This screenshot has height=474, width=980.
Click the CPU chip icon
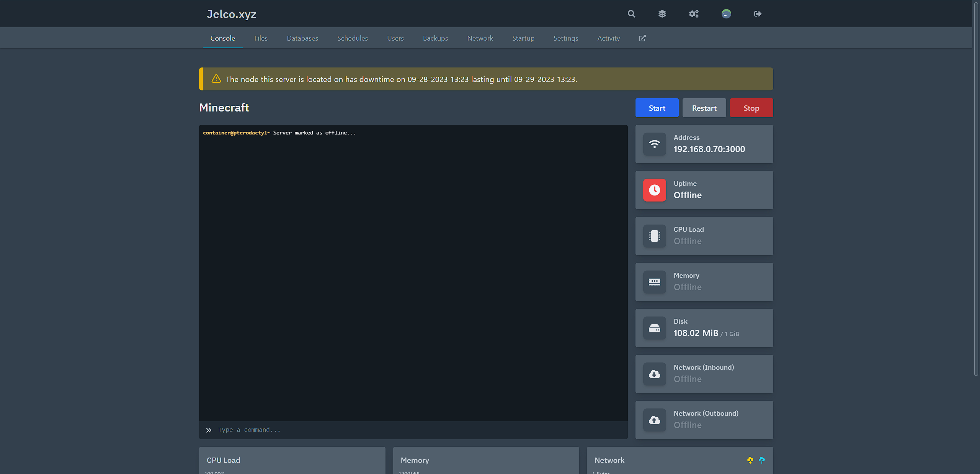pos(655,236)
